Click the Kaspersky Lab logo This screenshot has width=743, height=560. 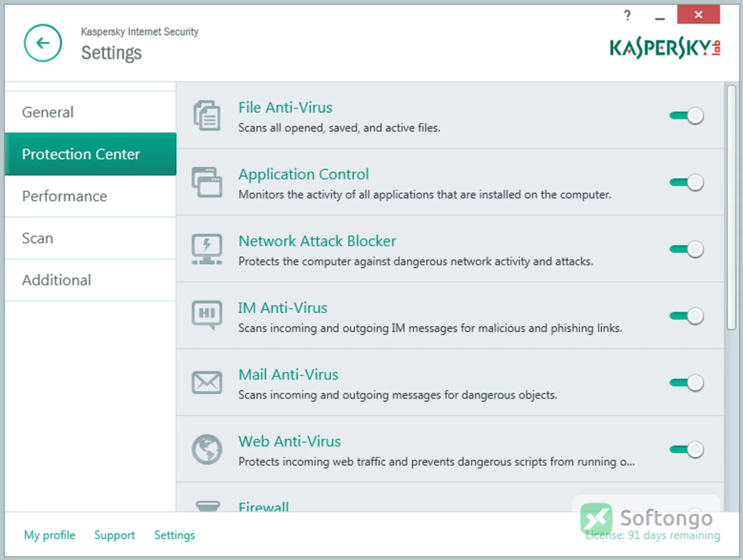tap(665, 48)
